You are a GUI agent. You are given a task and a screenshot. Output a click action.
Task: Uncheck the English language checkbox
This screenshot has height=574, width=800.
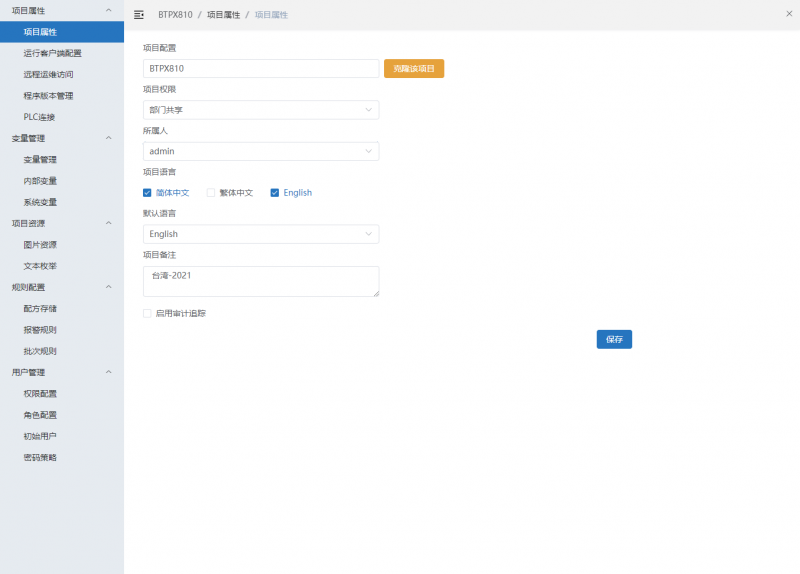275,193
